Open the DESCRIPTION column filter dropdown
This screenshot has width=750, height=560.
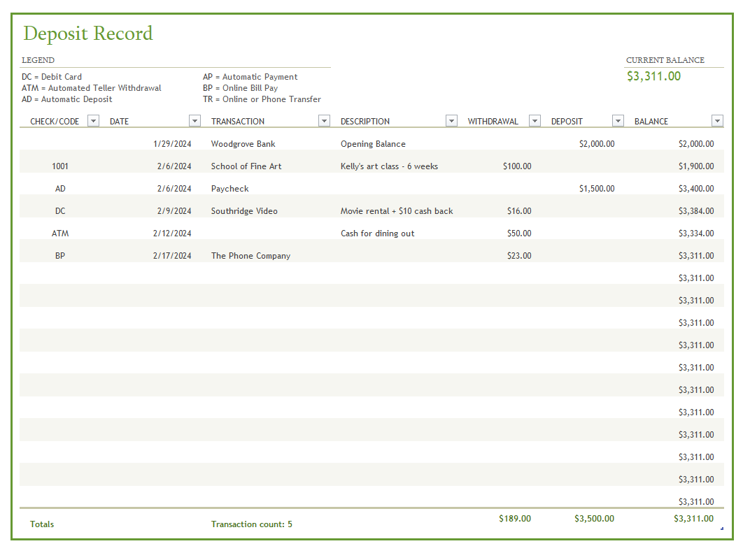click(451, 120)
